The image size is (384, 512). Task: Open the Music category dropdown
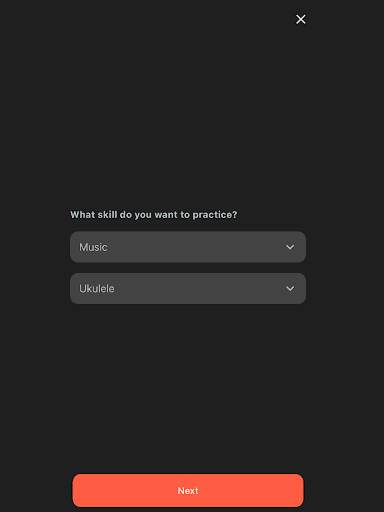pyautogui.click(x=188, y=247)
